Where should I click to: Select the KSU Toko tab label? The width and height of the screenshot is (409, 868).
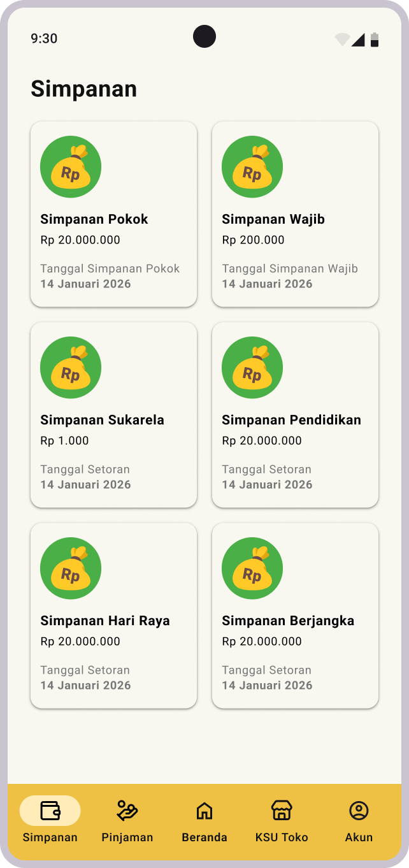click(x=282, y=837)
